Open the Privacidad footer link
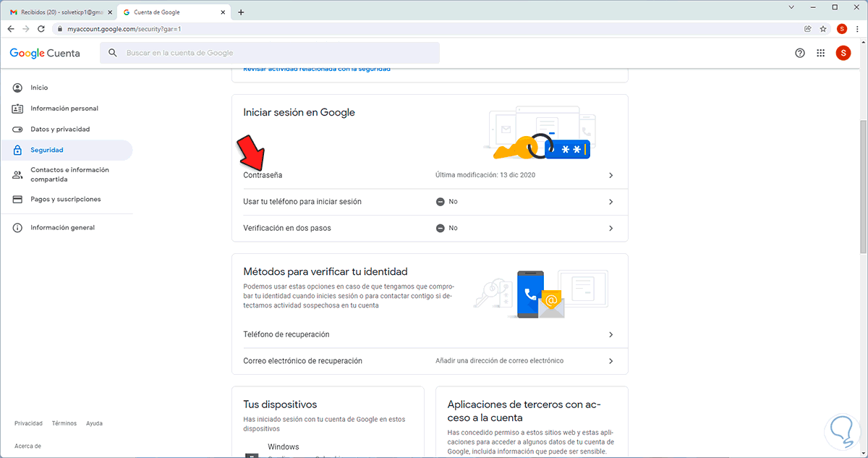The height and width of the screenshot is (458, 868). (x=28, y=423)
